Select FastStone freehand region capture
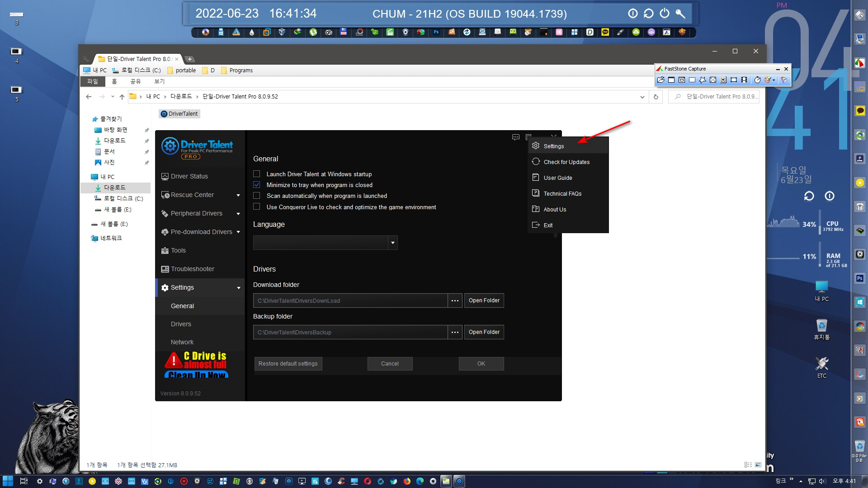This screenshot has width=868, height=488. click(x=703, y=80)
